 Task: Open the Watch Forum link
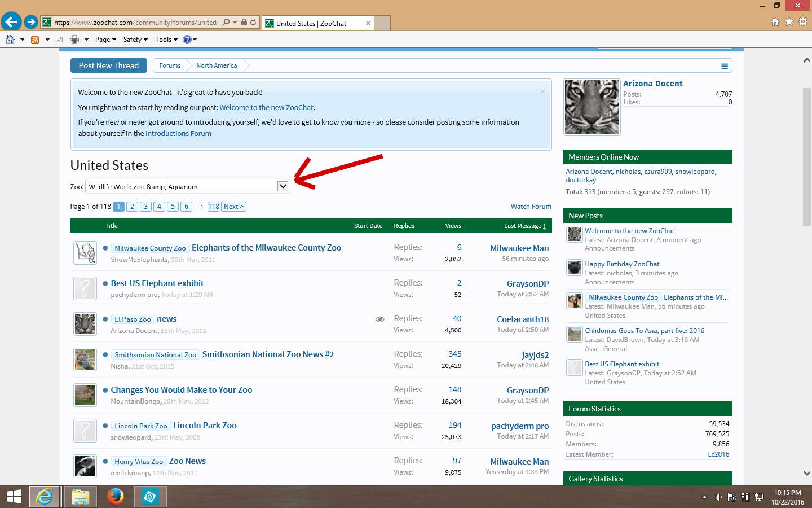531,207
